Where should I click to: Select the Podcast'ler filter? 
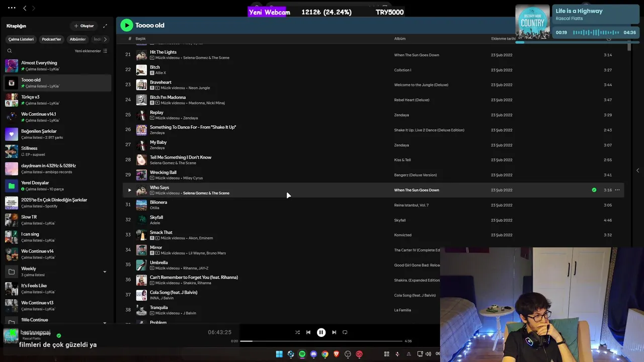click(51, 39)
